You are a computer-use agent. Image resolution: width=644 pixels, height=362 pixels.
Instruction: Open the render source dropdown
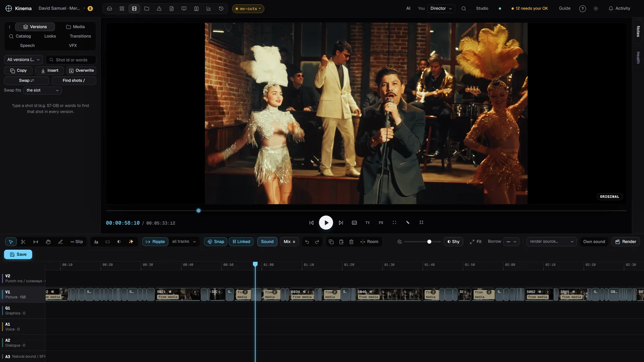(551, 242)
